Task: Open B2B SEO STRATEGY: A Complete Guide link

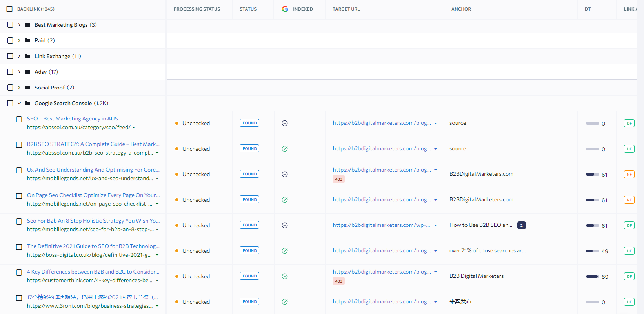Action: 93,144
